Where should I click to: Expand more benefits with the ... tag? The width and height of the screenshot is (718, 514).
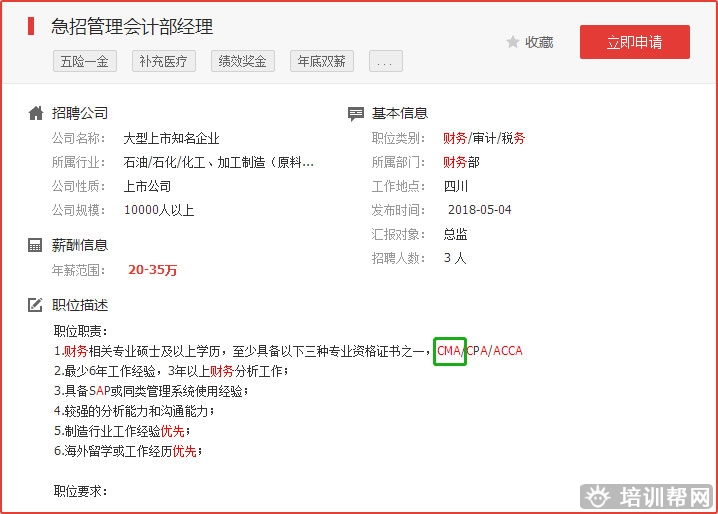pos(386,61)
